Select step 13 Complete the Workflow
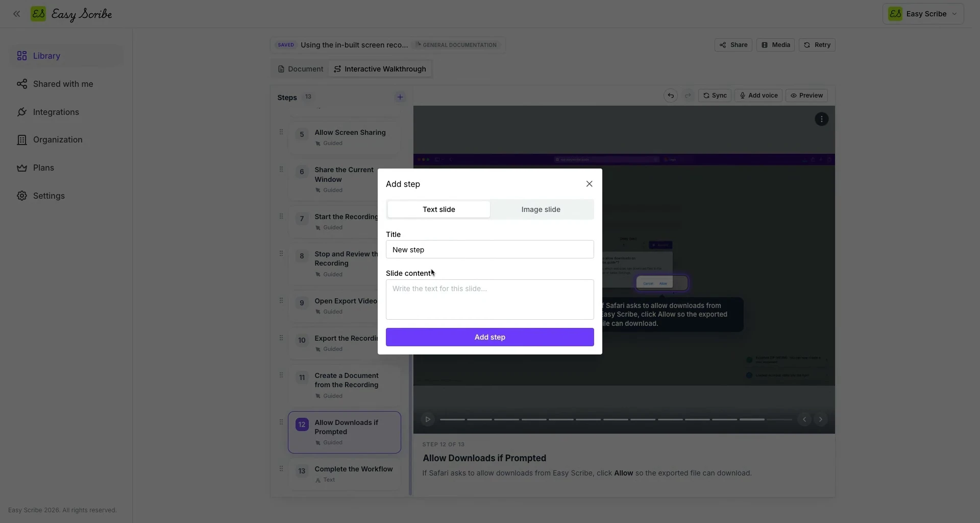Image resolution: width=980 pixels, height=523 pixels. point(344,474)
